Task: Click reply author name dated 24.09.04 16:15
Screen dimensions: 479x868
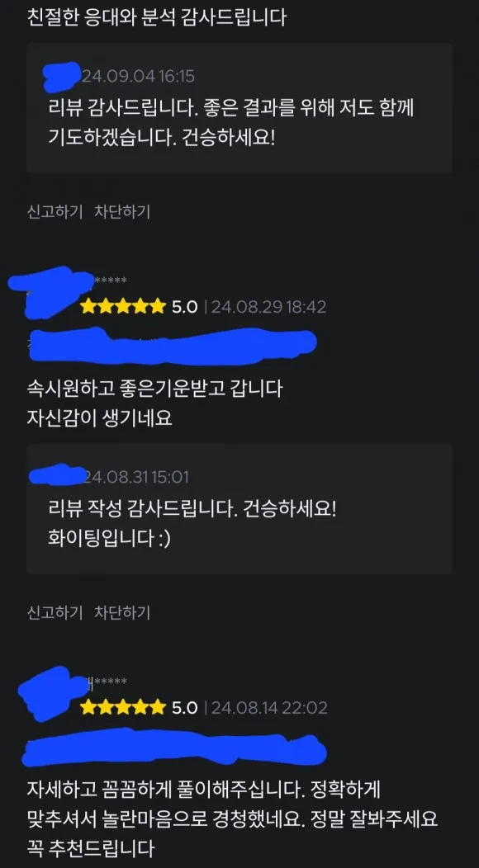Action: click(63, 77)
